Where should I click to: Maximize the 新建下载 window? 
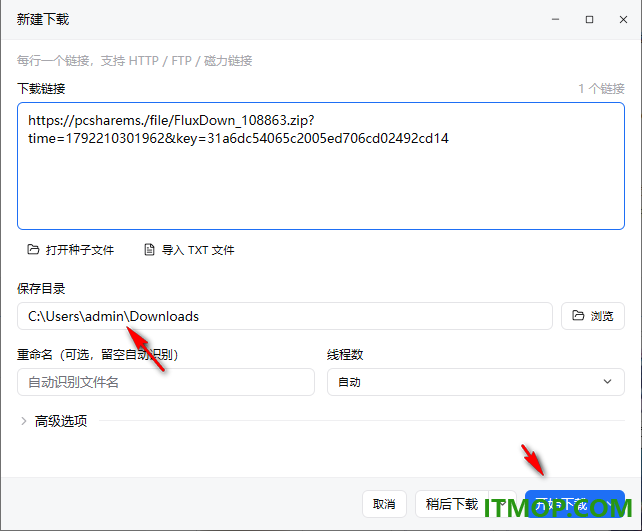(x=590, y=19)
